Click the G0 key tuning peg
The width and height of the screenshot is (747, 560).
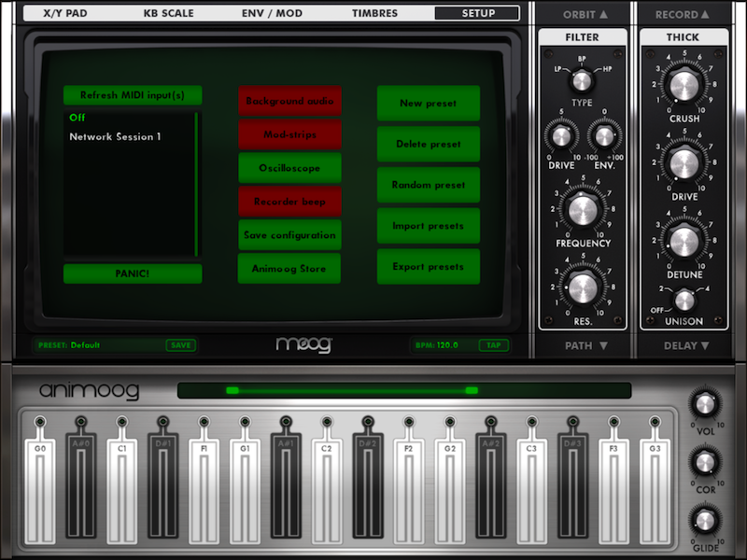(x=40, y=422)
